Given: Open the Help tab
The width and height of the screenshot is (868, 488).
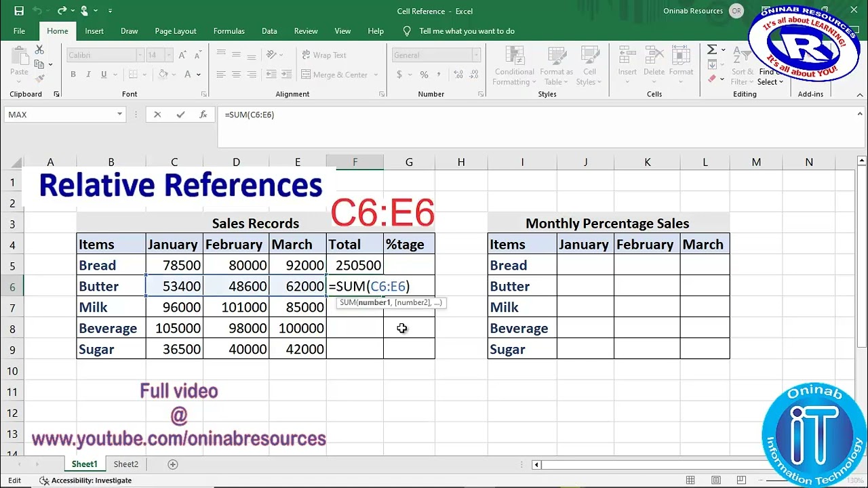Looking at the screenshot, I should tap(376, 31).
